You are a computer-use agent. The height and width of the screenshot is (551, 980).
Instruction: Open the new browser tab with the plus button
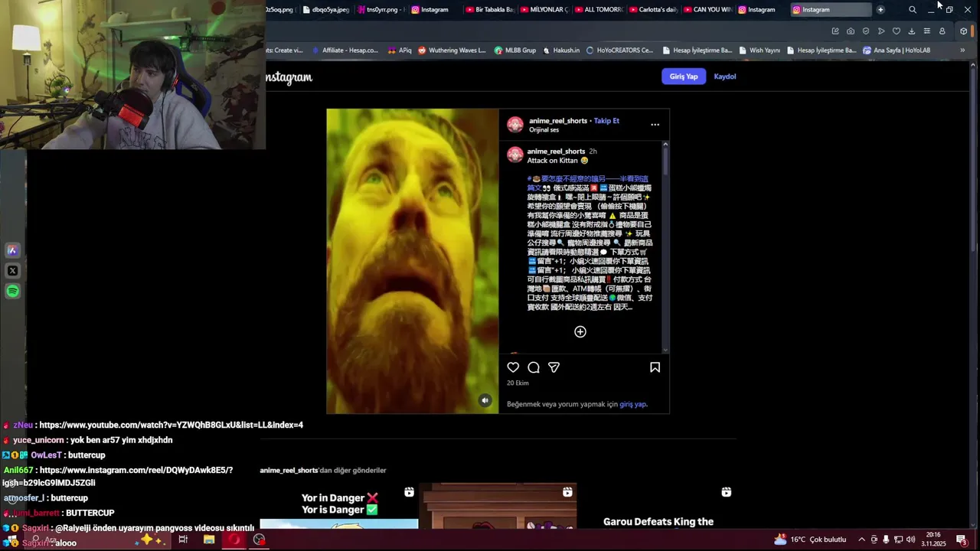coord(880,9)
